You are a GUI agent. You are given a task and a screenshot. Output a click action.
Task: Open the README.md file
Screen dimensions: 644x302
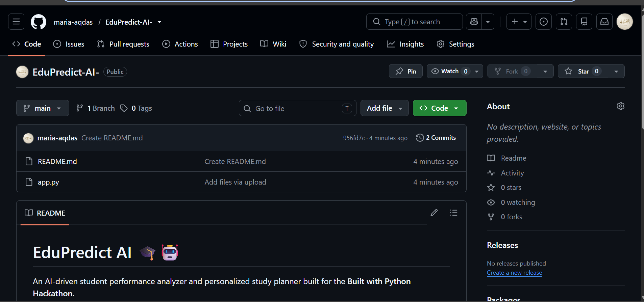(57, 162)
